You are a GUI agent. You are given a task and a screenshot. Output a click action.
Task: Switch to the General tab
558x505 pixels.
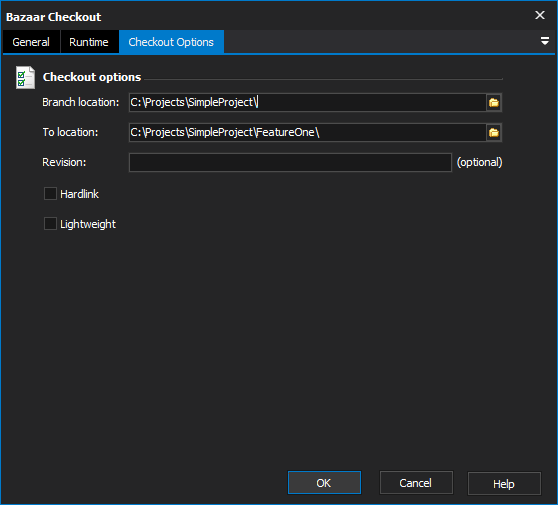click(31, 42)
